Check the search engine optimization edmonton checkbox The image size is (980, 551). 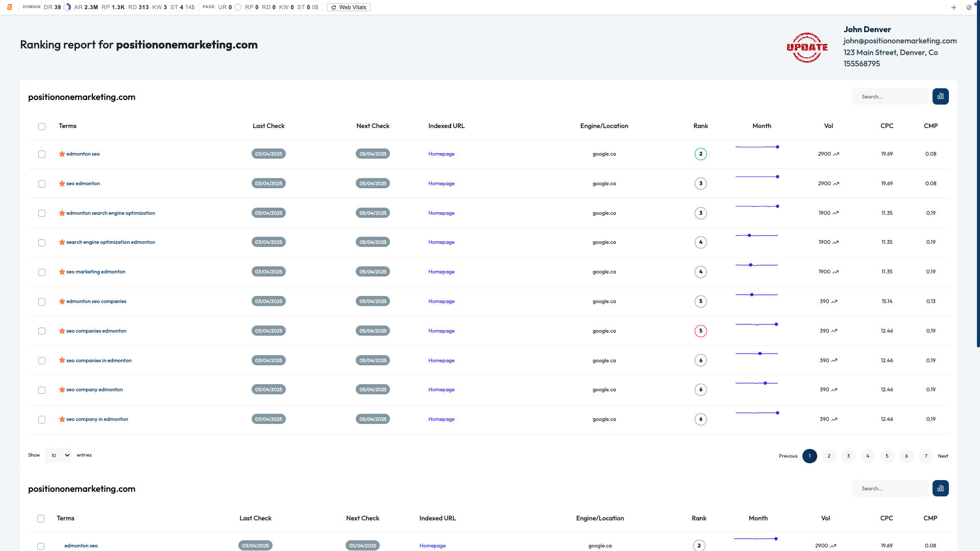pyautogui.click(x=42, y=243)
